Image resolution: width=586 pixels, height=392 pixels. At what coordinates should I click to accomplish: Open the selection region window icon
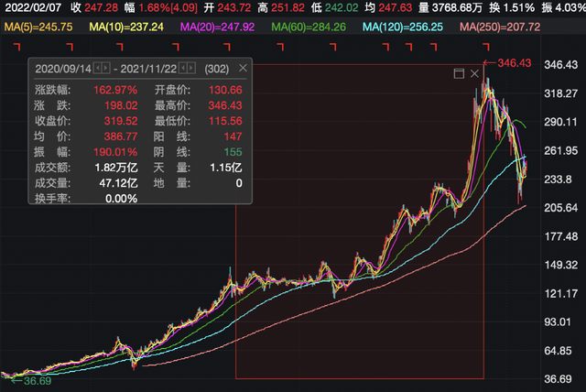coord(459,73)
